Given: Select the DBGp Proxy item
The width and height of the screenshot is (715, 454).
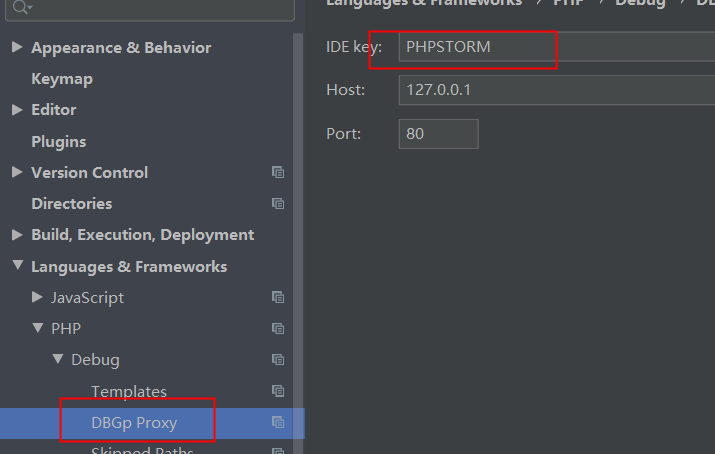Looking at the screenshot, I should pos(134,423).
